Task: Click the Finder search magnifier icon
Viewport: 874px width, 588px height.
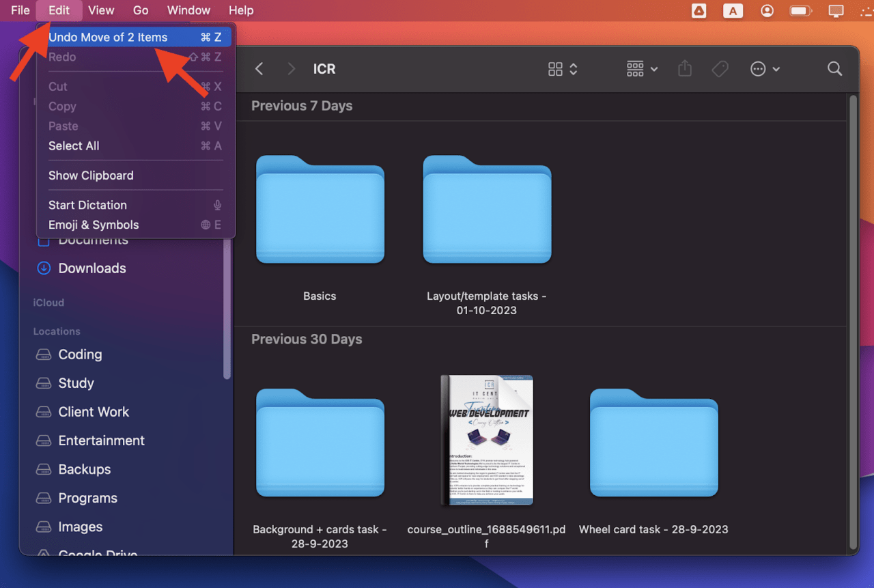Action: 834,69
